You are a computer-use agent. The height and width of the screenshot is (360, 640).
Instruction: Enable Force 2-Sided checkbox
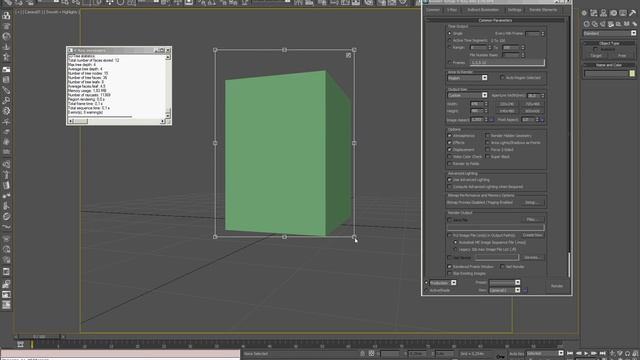(x=488, y=149)
